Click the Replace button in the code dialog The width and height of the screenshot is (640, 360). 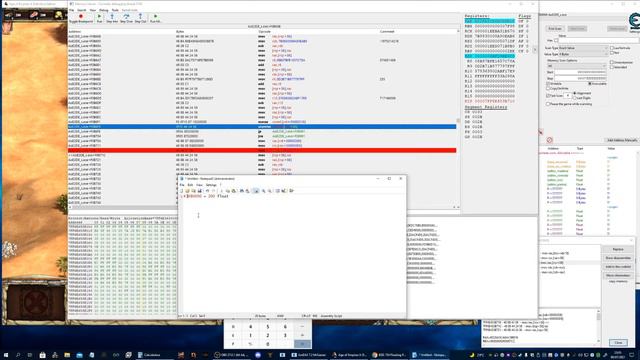[x=618, y=249]
